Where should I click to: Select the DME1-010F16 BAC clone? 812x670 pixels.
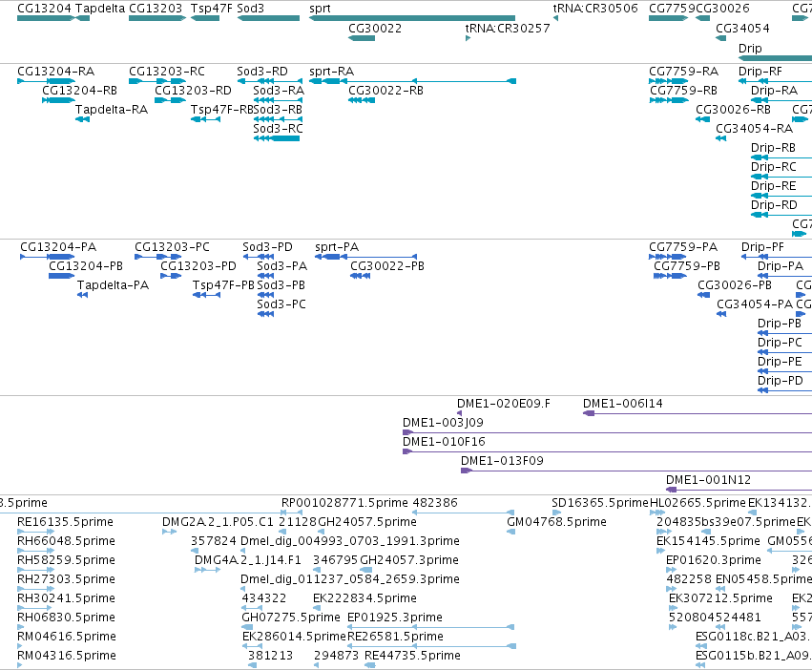(608, 451)
